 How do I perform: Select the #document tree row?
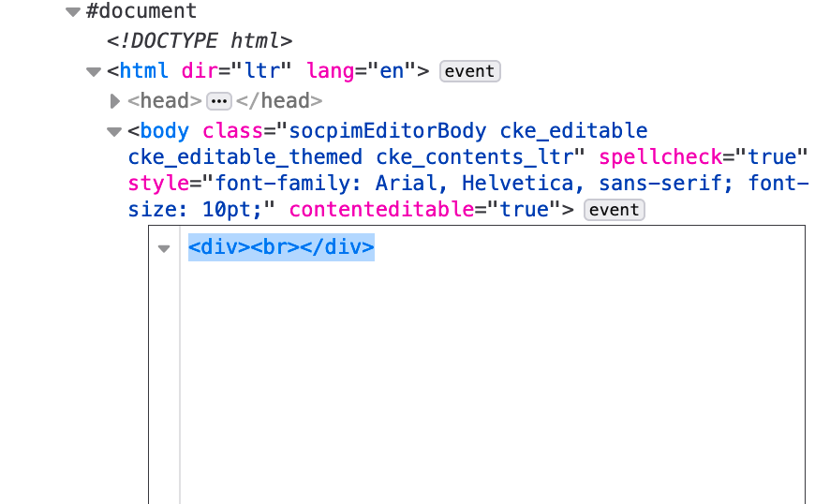pos(141,11)
